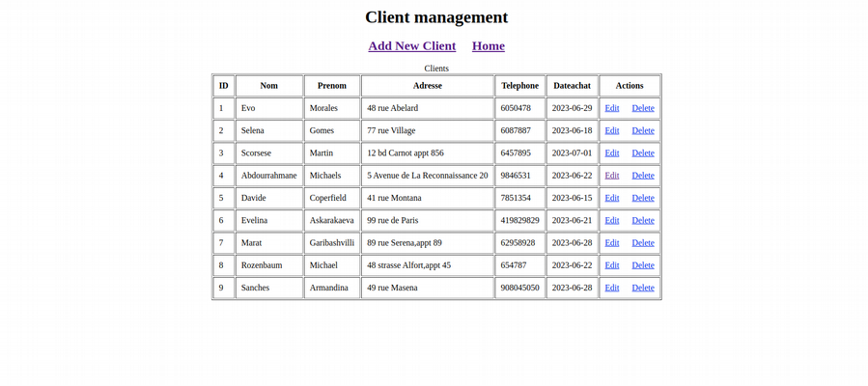Edit Sanches Armandina record
868x386 pixels.
[612, 288]
